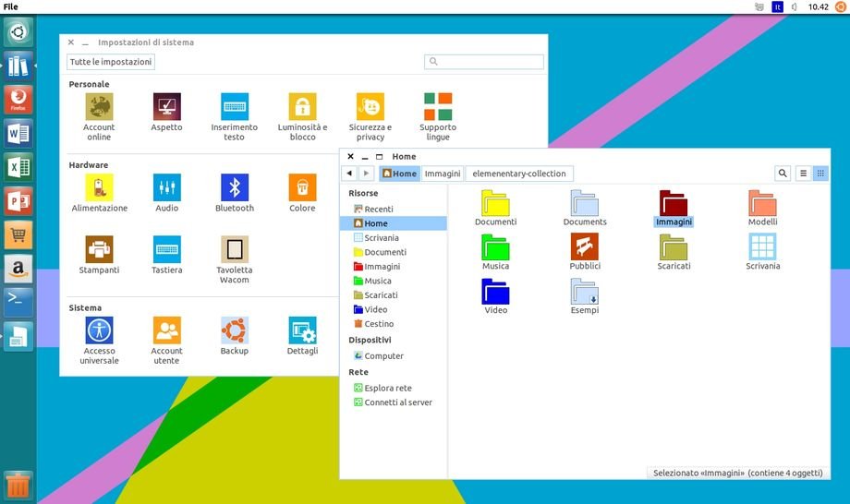Open the Audio settings panel
Screen dimensions: 850x504
coord(167,187)
